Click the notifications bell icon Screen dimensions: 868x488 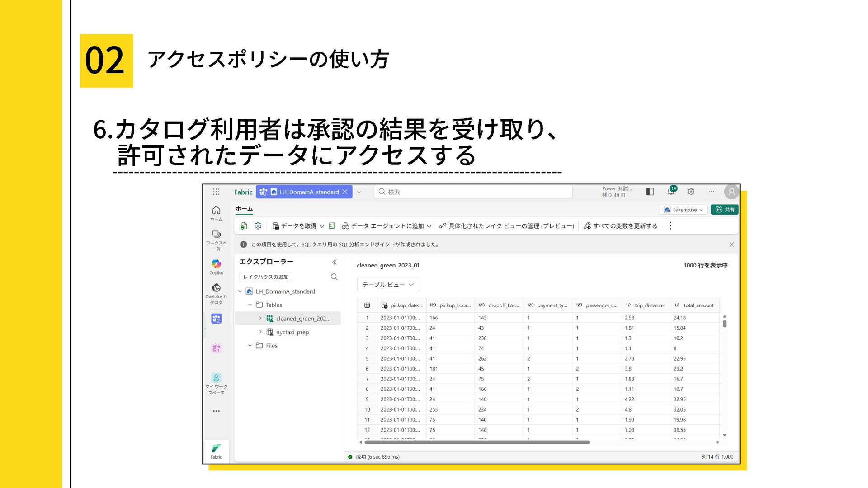670,192
